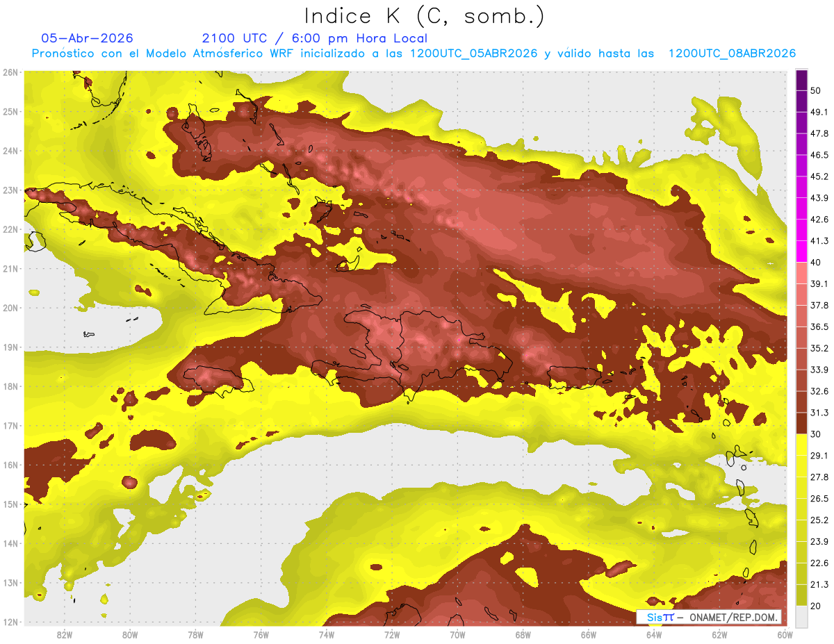Viewport: 834px width, 644px height.
Task: Click the 26N latitude axis label
Action: click(10, 72)
